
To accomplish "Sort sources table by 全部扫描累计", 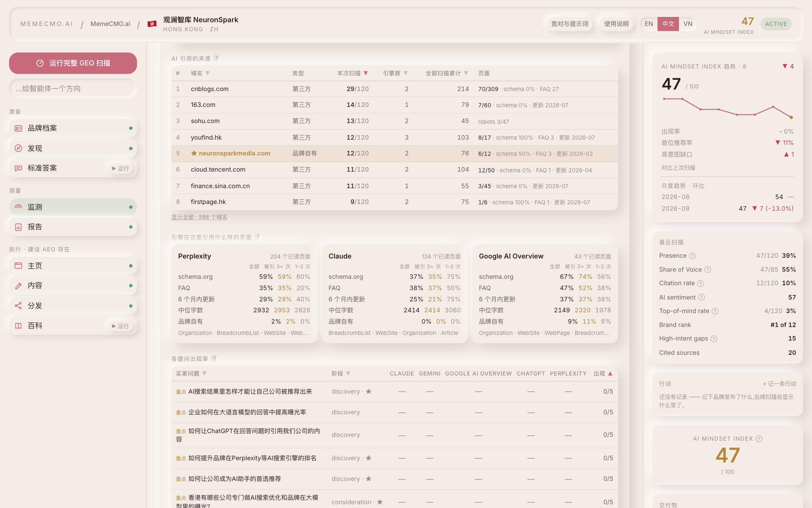I will pyautogui.click(x=447, y=73).
